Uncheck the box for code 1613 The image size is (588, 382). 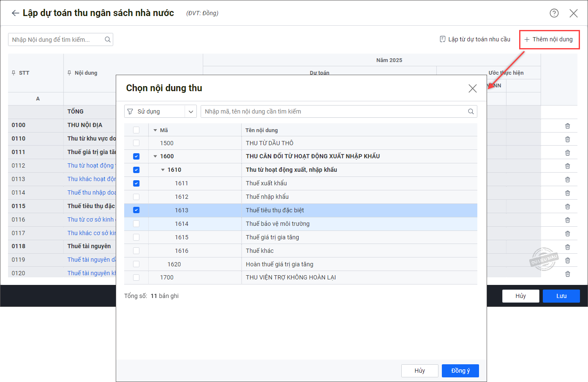click(x=136, y=210)
